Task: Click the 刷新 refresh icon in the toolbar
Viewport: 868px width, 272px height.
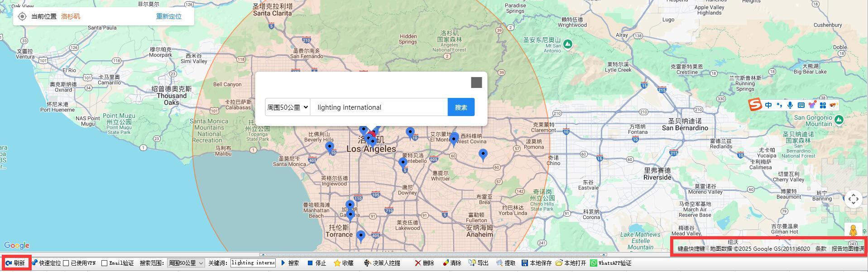Action: tap(9, 263)
